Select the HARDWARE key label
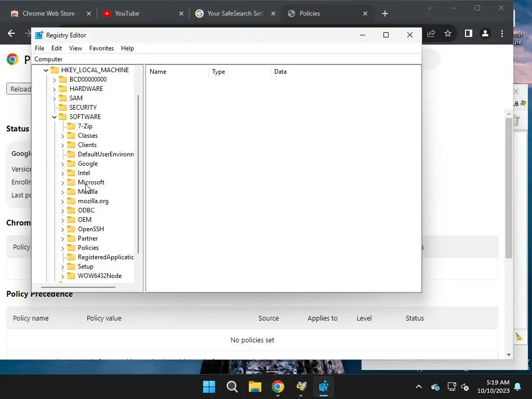This screenshot has width=532, height=399. tap(86, 88)
